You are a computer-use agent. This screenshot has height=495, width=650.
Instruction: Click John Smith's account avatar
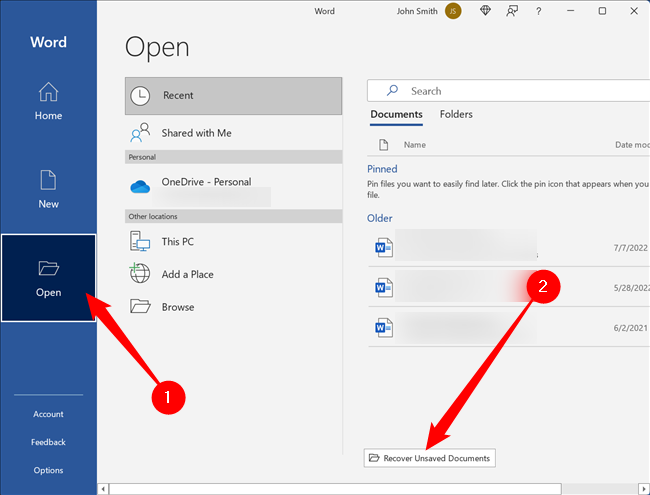(x=453, y=11)
